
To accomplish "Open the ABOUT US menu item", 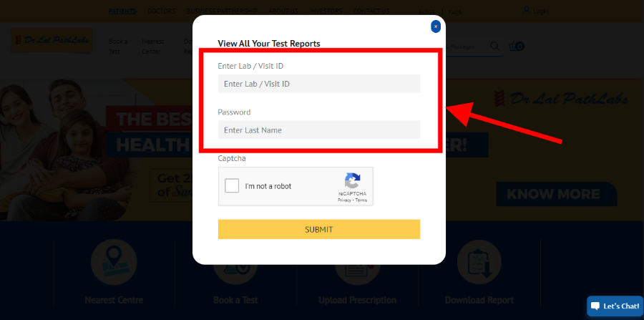I will tap(283, 11).
